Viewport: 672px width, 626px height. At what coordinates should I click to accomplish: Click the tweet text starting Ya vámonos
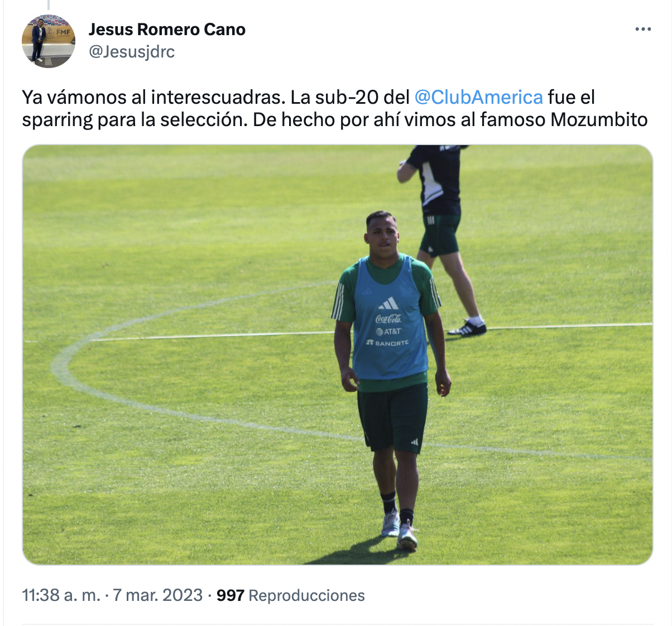[x=335, y=108]
